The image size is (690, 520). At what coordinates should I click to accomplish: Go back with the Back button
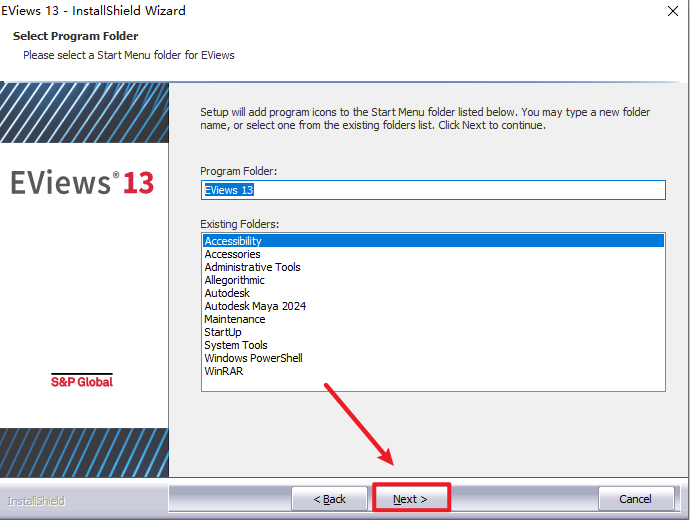click(x=329, y=498)
